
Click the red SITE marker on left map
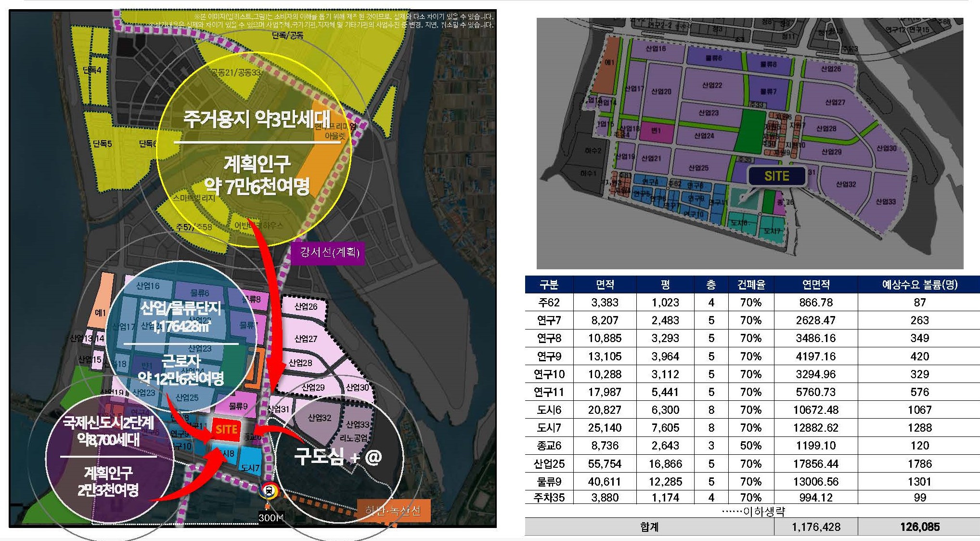[x=226, y=430]
